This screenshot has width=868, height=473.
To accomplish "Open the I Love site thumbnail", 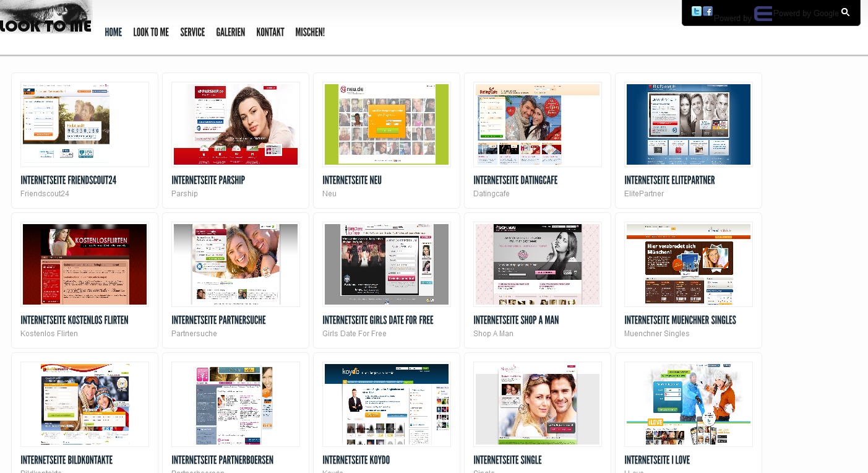I will (x=689, y=404).
